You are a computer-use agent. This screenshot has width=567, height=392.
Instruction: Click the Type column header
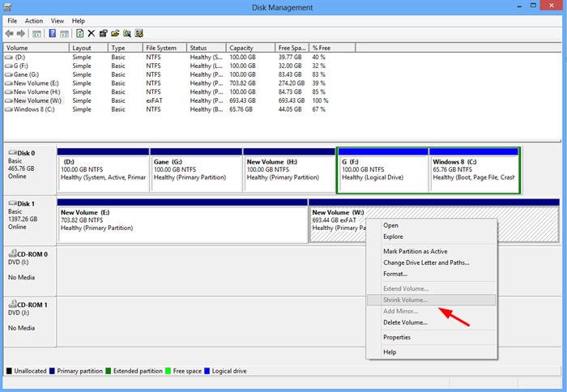click(125, 48)
